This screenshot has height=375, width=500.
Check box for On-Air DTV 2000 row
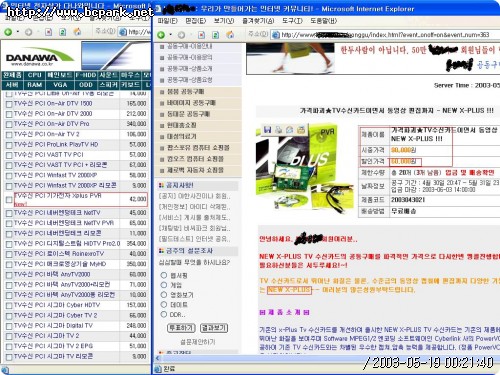tap(9, 114)
